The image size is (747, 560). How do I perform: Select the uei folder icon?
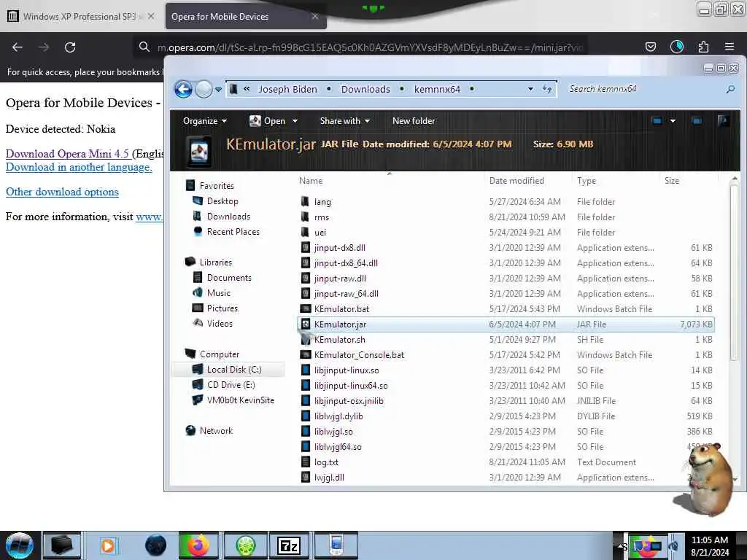coord(306,232)
